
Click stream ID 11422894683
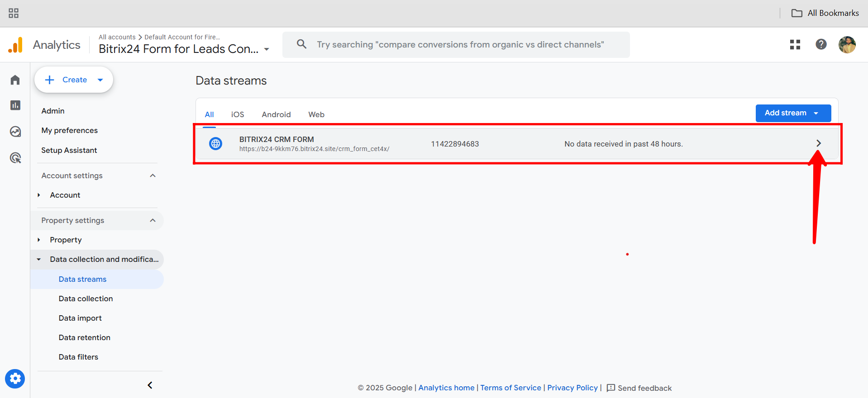(455, 144)
